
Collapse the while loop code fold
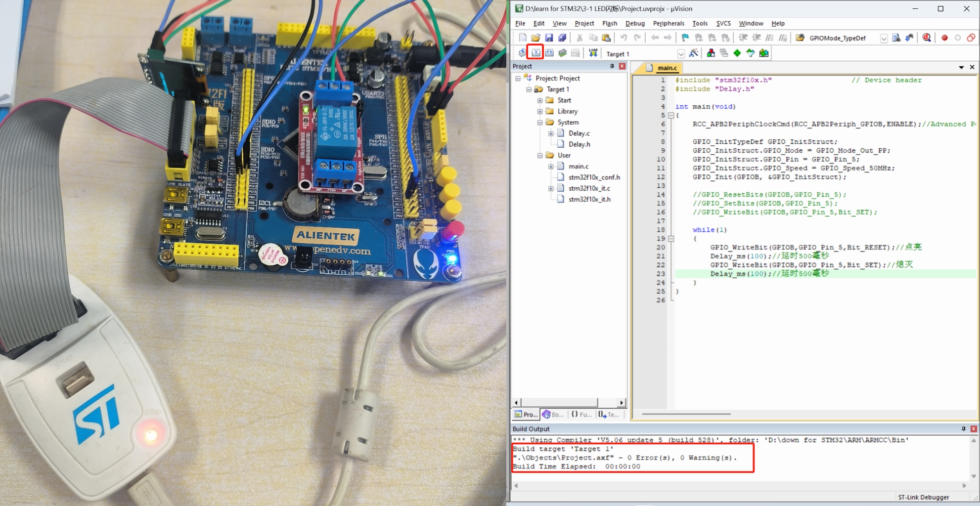(x=671, y=239)
